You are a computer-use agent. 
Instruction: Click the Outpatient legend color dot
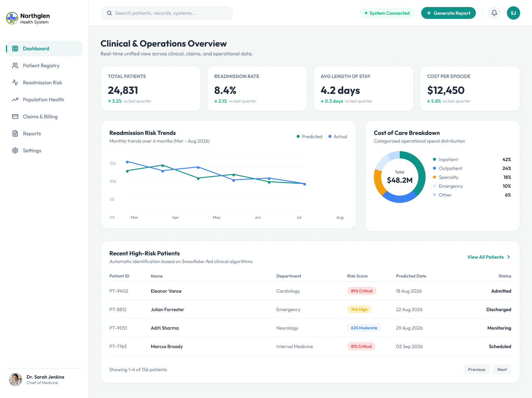tap(434, 168)
